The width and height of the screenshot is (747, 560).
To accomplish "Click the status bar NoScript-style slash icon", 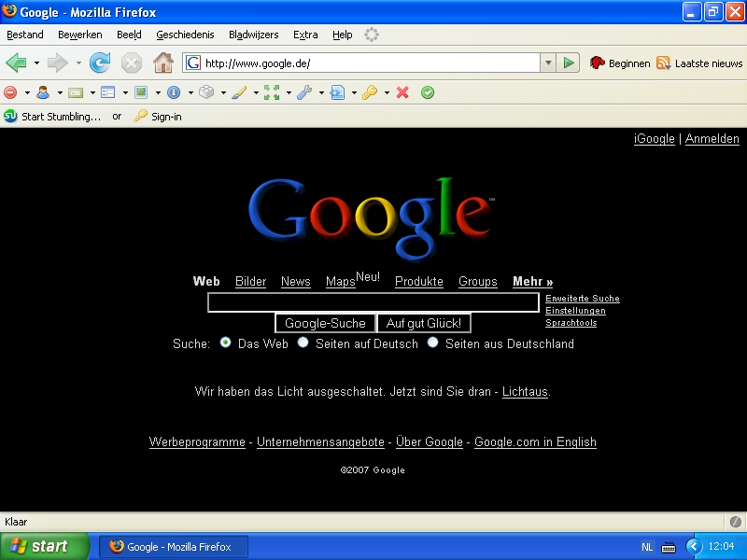I will coord(735,522).
